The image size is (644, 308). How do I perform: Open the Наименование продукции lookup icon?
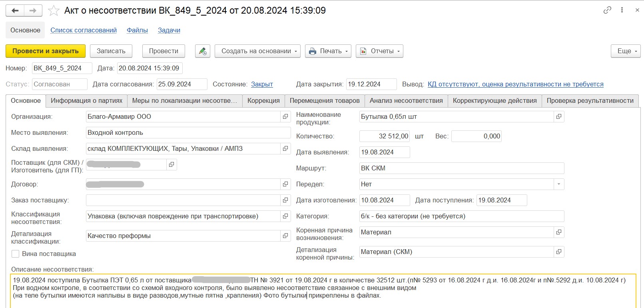point(559,117)
